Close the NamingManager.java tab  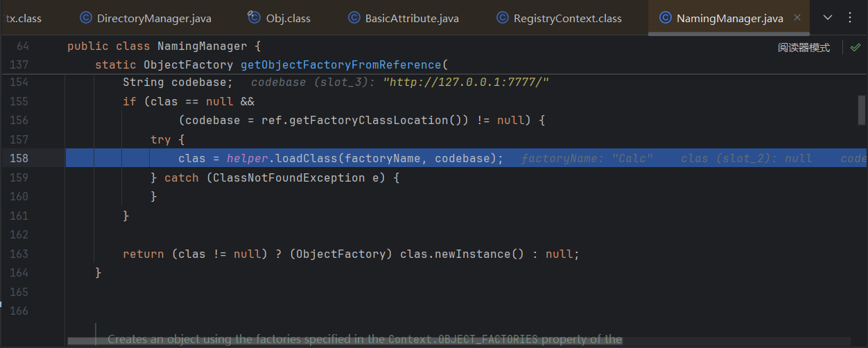(797, 18)
